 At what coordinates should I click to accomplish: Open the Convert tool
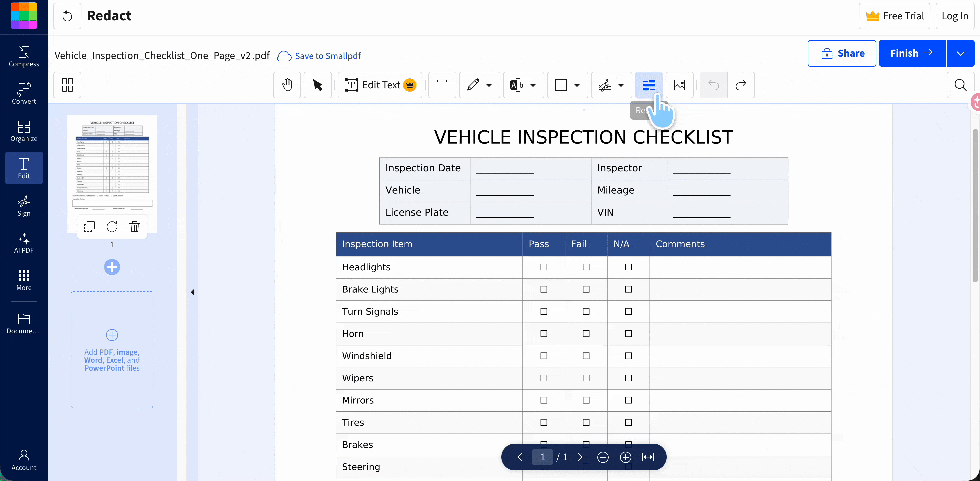point(24,94)
